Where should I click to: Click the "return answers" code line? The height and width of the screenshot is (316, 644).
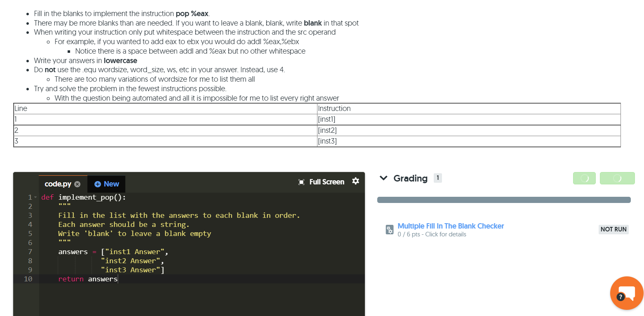(x=88, y=279)
